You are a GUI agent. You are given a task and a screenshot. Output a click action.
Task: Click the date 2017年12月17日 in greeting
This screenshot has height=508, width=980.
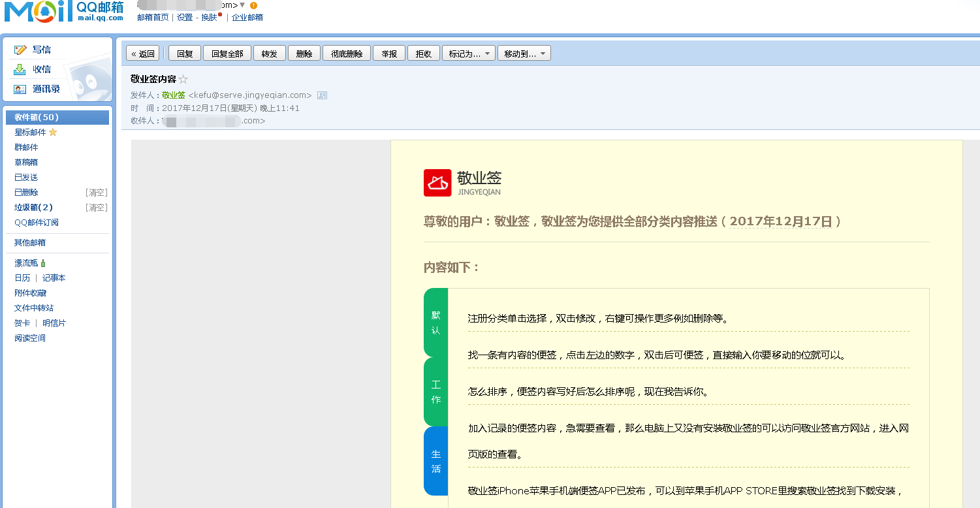781,221
